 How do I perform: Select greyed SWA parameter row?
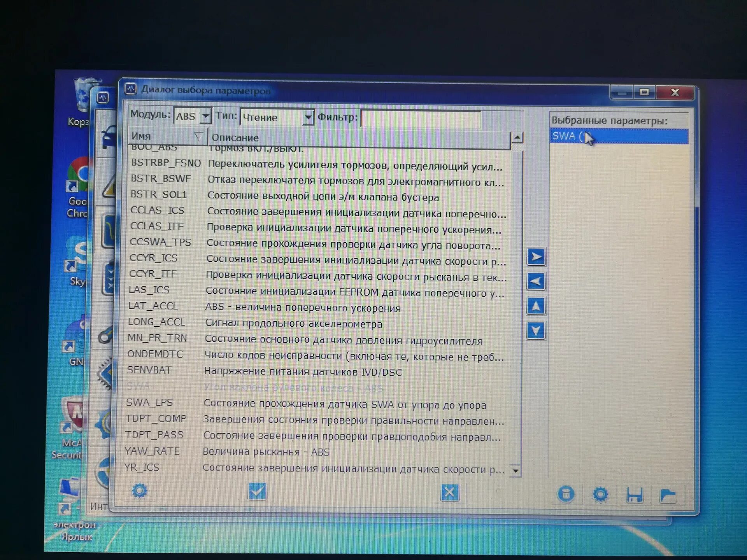pos(316,387)
